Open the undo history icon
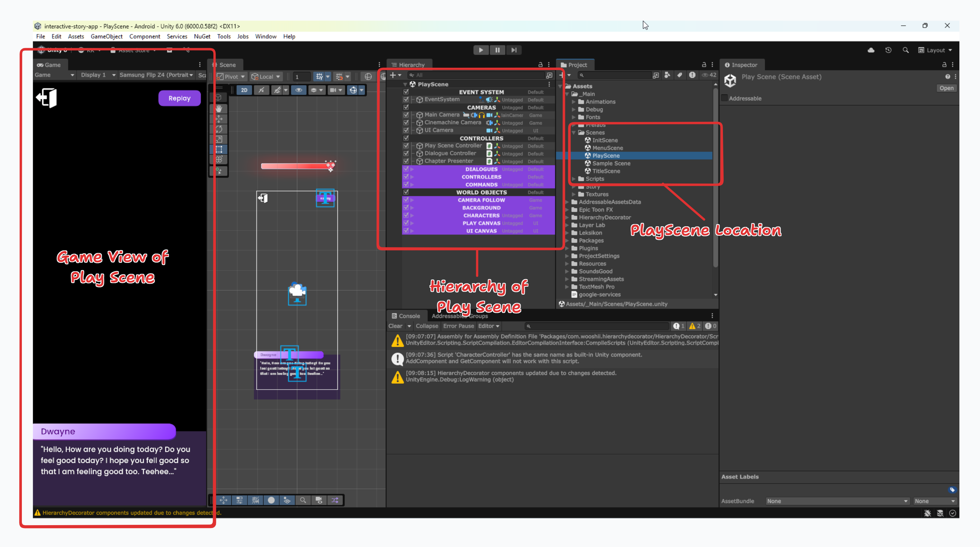Screen dimensions: 980x547 click(x=888, y=50)
